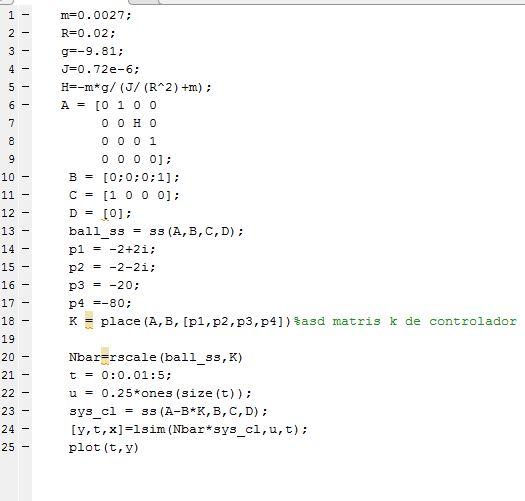Toggle breakpoint dash beside line 18
This screenshot has height=501, width=525.
click(x=25, y=321)
